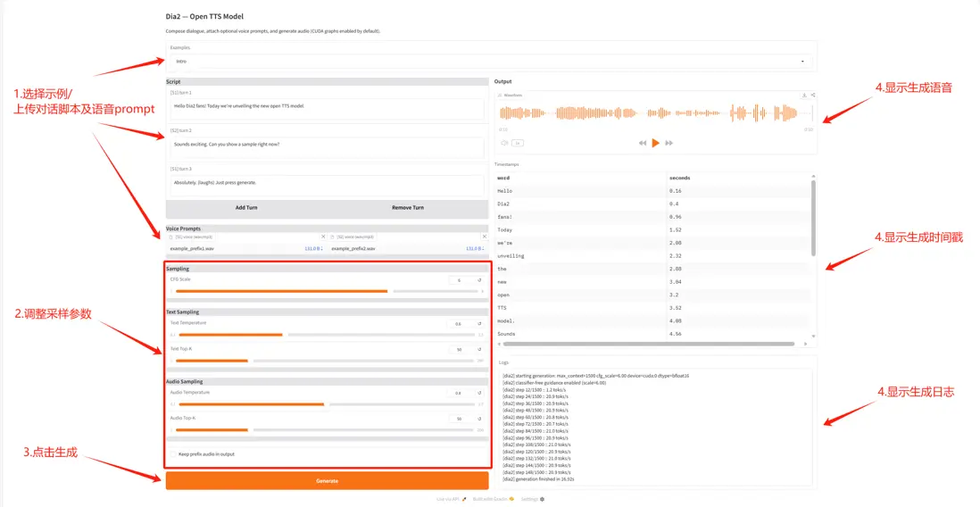This screenshot has height=507, width=980.
Task: Click the 'seconds' column header
Action: click(x=738, y=179)
